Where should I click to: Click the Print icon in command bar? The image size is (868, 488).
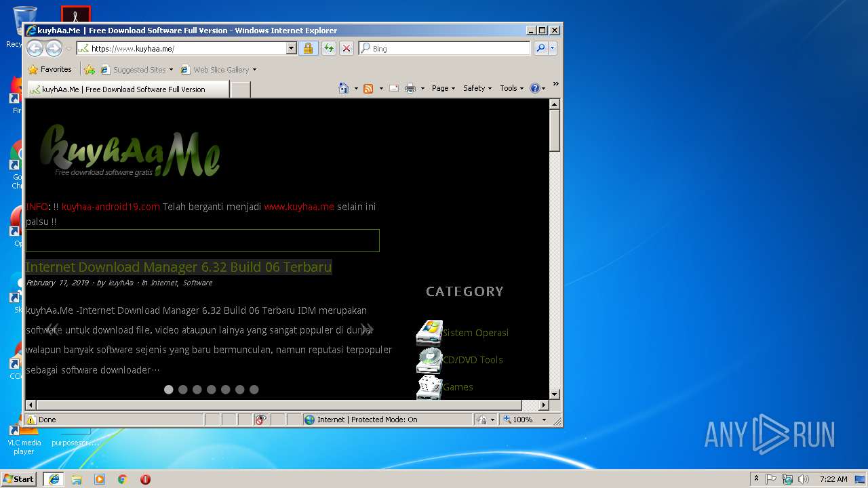[410, 88]
